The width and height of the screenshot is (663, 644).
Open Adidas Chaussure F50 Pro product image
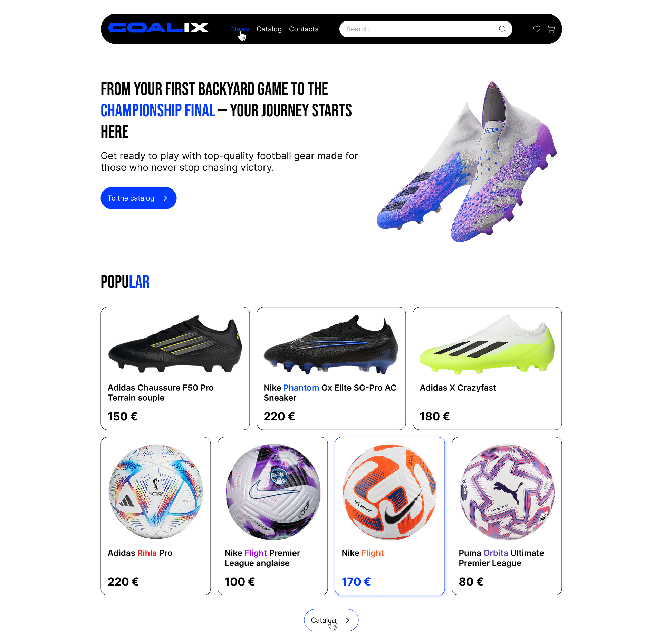175,343
